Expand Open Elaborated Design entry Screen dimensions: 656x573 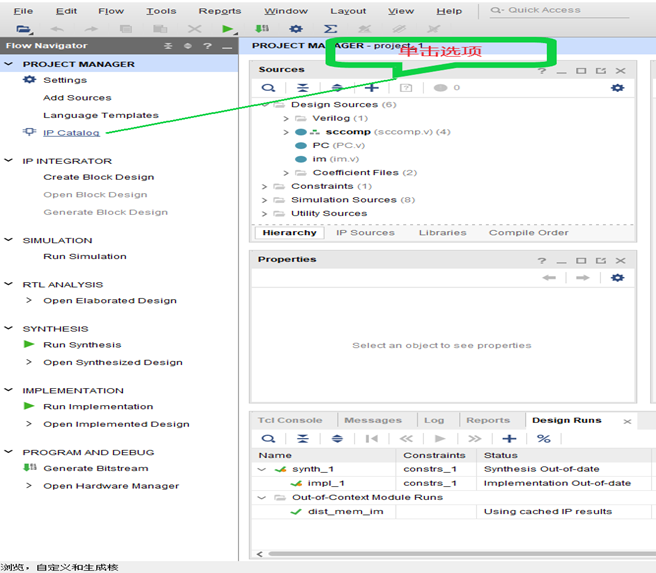coord(29,300)
